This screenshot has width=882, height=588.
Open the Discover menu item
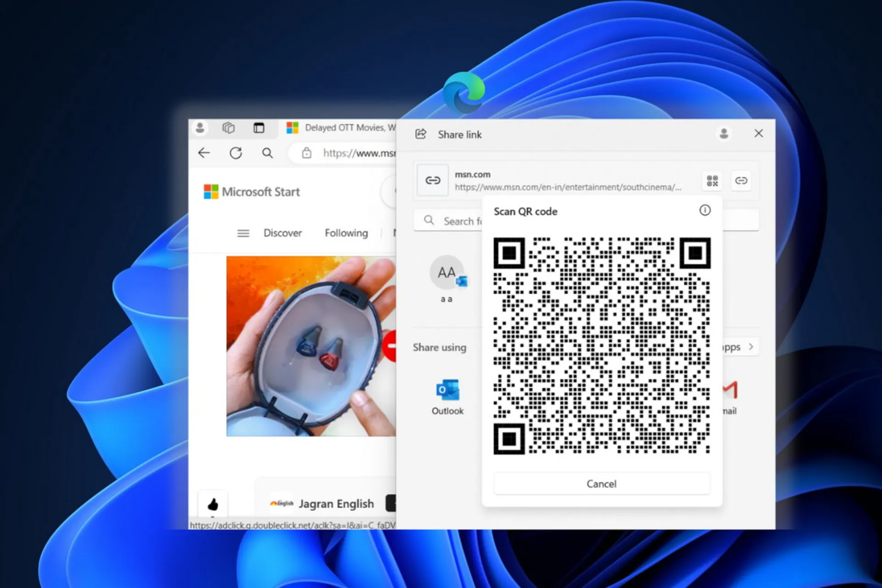[283, 233]
